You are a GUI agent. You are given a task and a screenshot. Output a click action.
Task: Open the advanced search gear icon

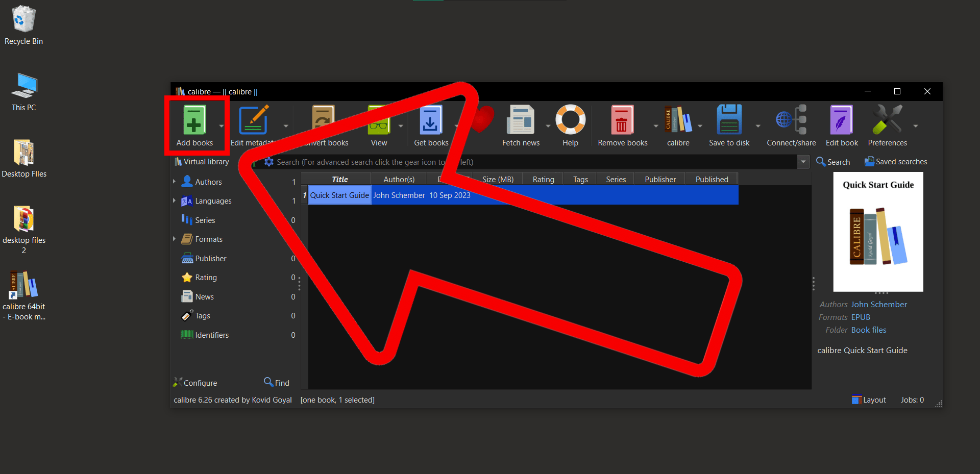click(268, 162)
